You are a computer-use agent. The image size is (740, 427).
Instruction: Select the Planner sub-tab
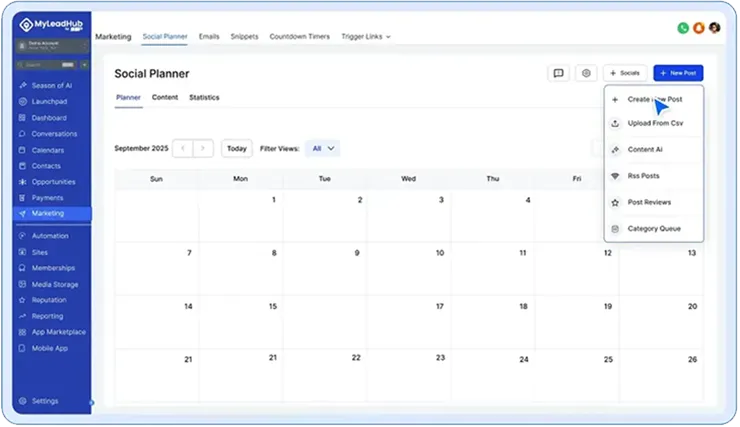[128, 98]
